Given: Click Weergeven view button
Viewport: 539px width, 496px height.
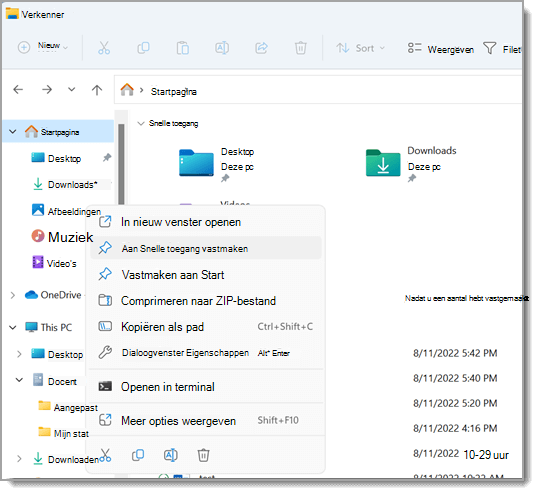Looking at the screenshot, I should 440,49.
